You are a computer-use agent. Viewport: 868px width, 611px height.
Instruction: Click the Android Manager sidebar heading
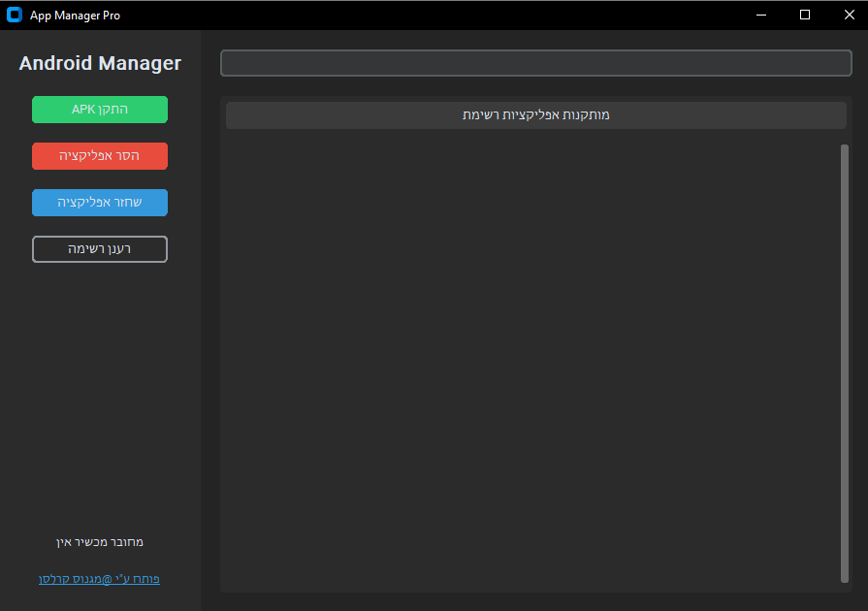click(x=100, y=63)
